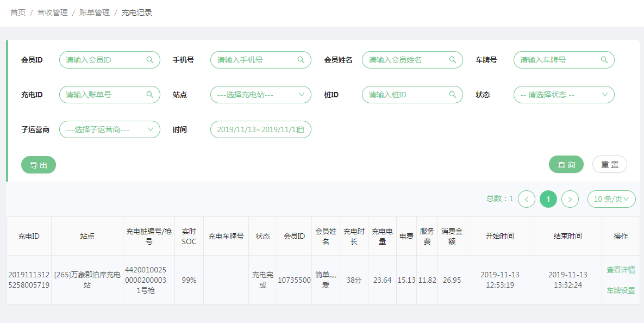Click cell showing 99% SOC

click(x=189, y=280)
